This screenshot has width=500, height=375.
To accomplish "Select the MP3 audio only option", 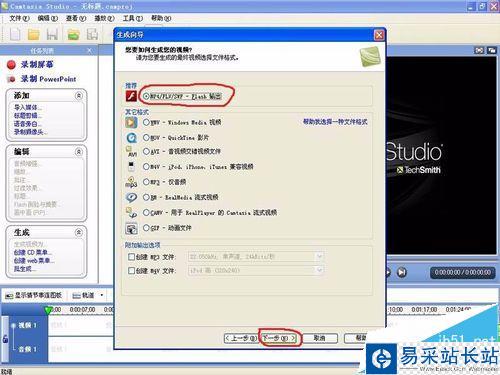I will (x=146, y=182).
